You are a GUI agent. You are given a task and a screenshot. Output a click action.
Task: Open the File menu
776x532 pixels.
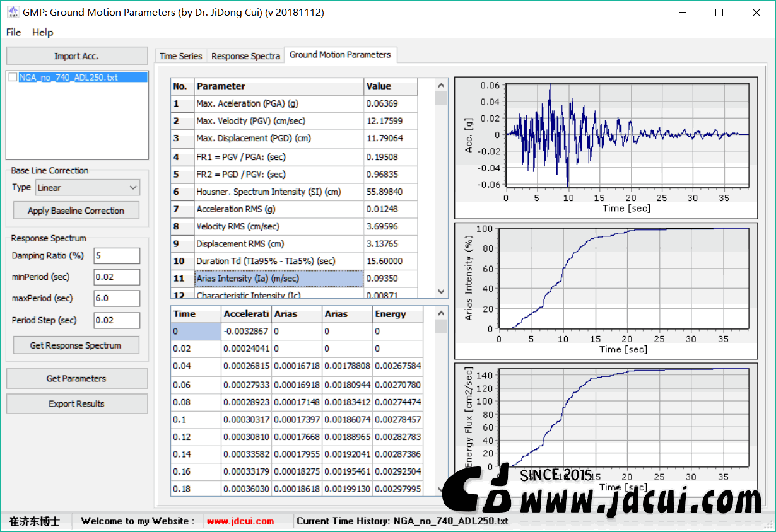[x=13, y=32]
